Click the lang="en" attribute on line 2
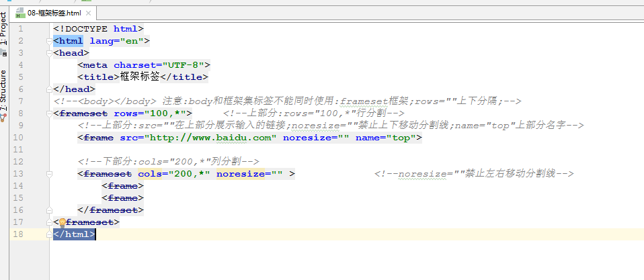644x280 pixels. 117,41
